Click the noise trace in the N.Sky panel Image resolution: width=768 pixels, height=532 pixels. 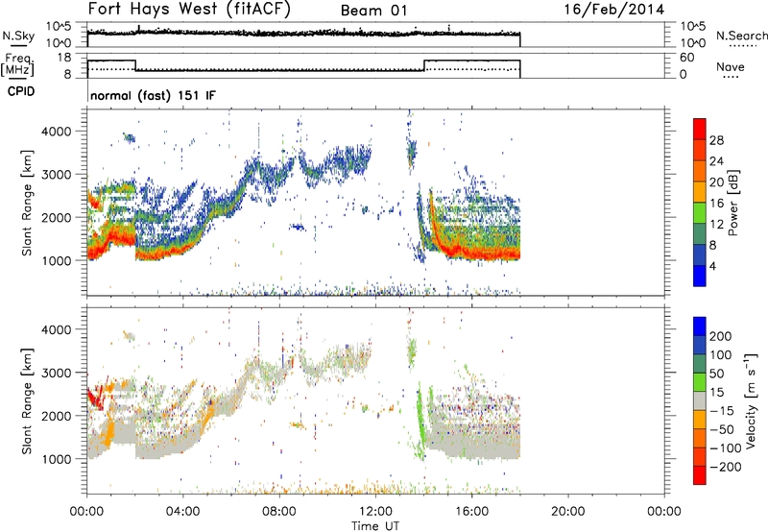[303, 33]
